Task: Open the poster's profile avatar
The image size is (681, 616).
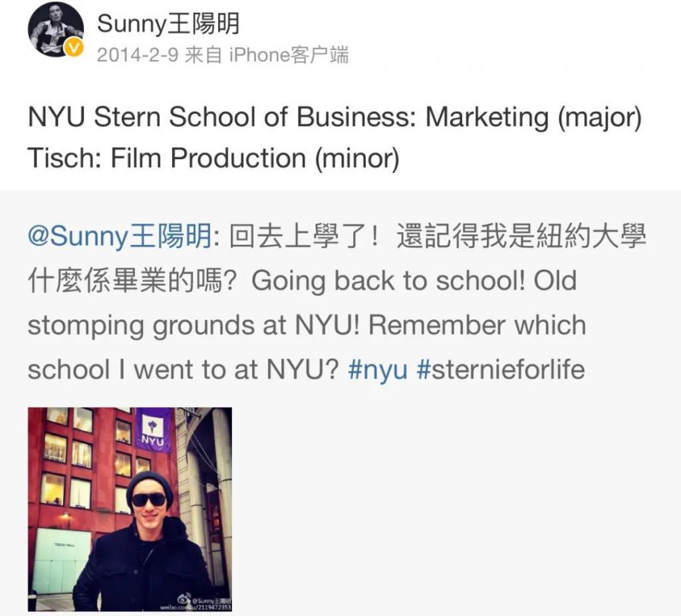Action: [x=55, y=29]
